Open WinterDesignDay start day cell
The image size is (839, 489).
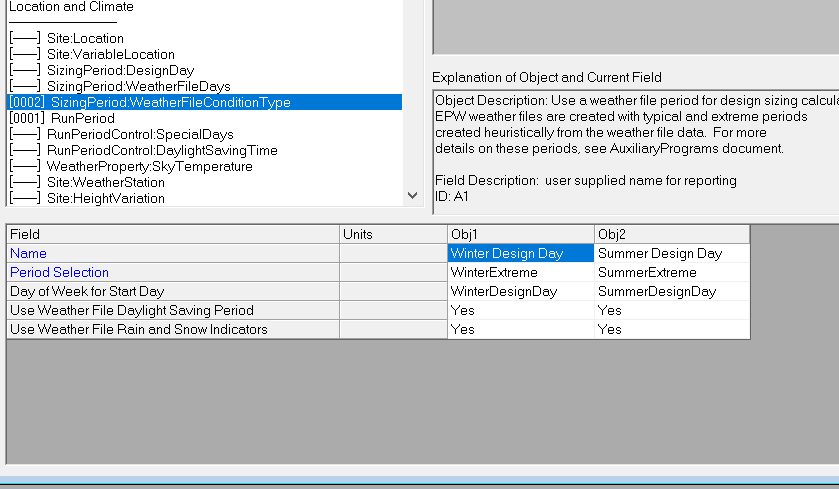pos(521,292)
